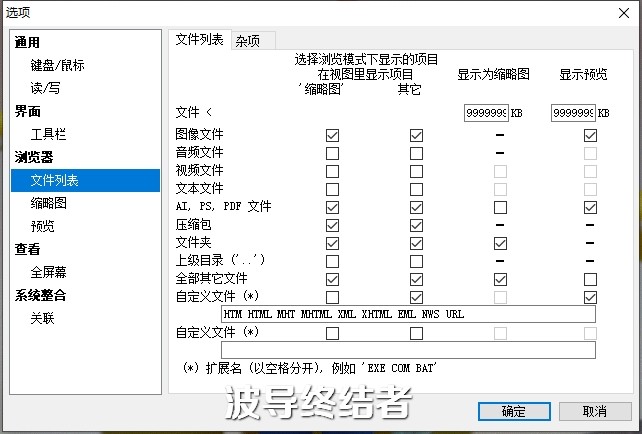Check 上级目录 in the 其它 column

(416, 262)
